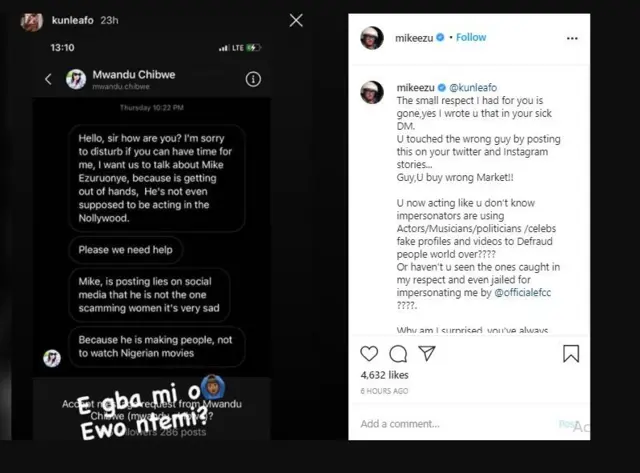
Task: Go back using the chat back arrow
Action: (x=47, y=79)
